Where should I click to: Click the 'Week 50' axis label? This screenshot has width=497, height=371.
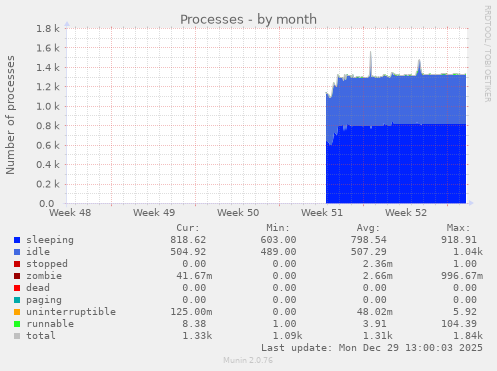[238, 213]
